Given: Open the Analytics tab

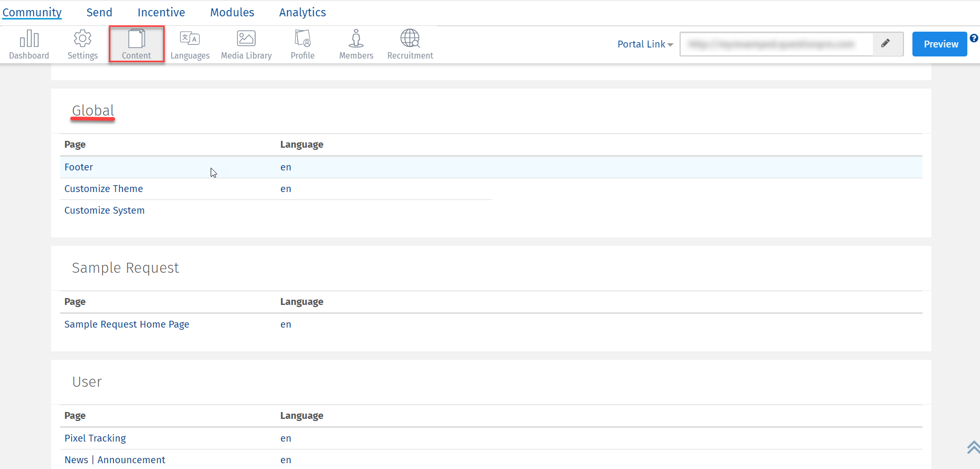Looking at the screenshot, I should click(x=303, y=12).
